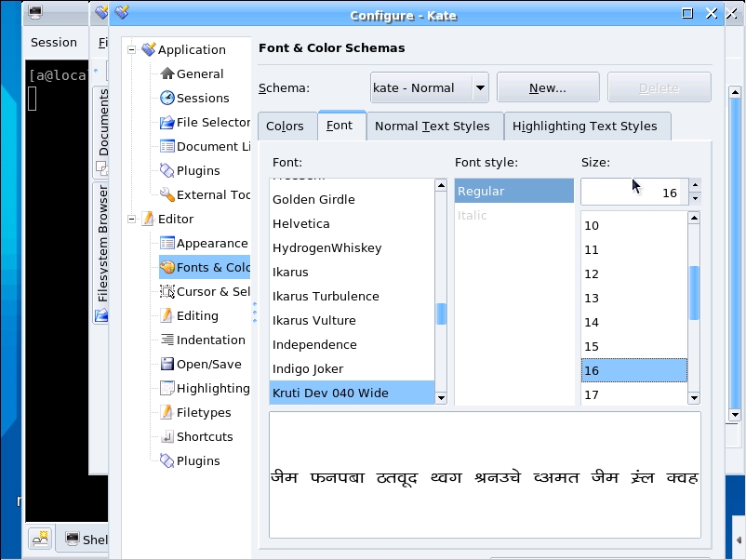Screen dimensions: 746x560
Task: Choose Ikarus font
Action: [352, 273]
